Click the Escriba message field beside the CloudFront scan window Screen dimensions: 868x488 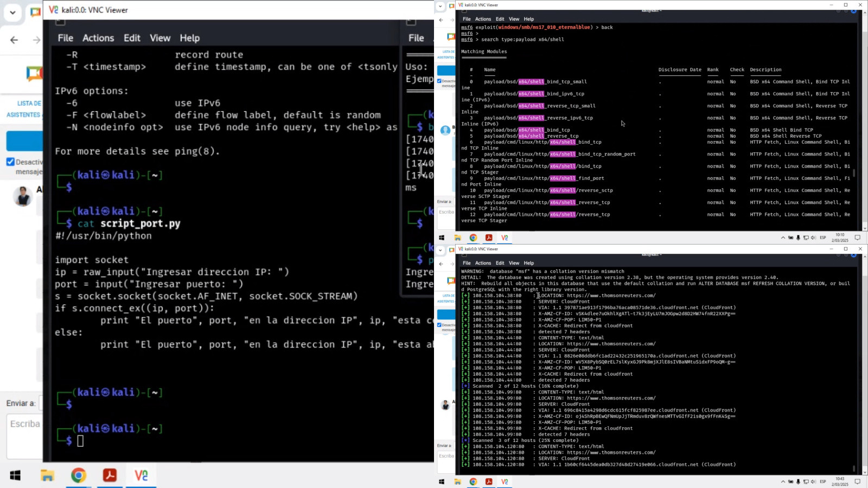(x=446, y=463)
